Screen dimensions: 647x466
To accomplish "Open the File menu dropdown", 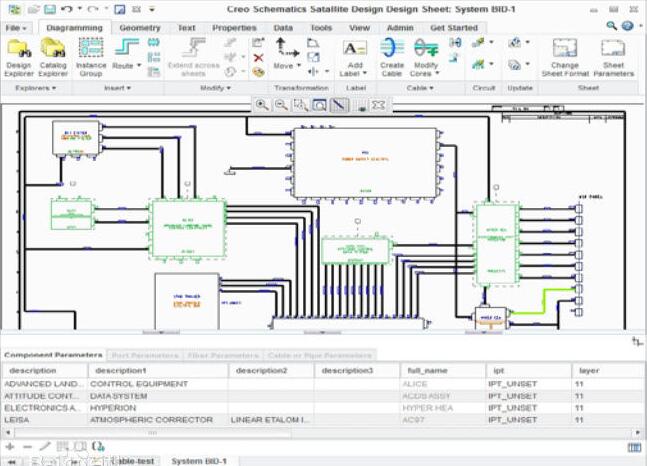I will pyautogui.click(x=16, y=28).
